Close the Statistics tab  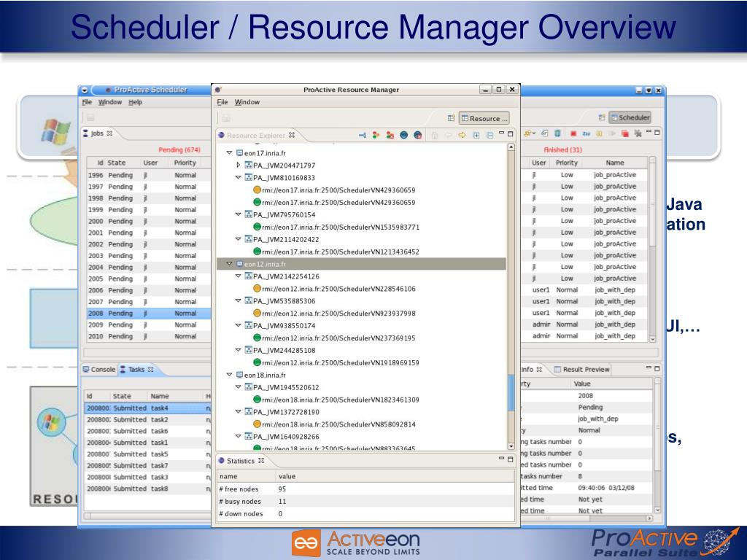261,461
